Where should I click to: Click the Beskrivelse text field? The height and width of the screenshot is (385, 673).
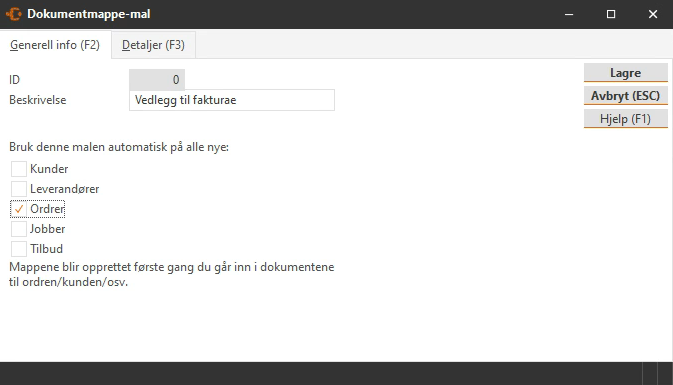(x=232, y=100)
